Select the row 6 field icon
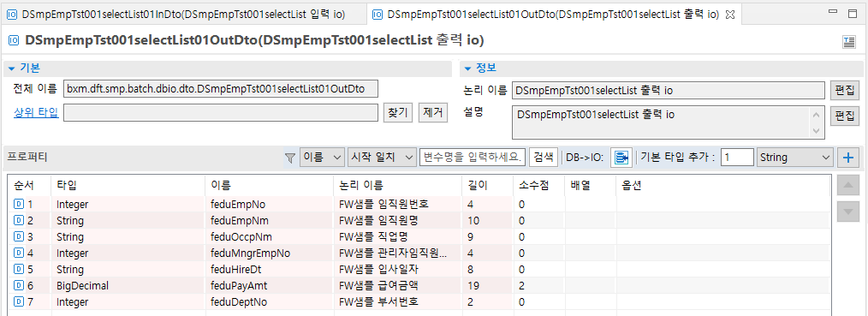The width and height of the screenshot is (868, 316). (x=18, y=285)
